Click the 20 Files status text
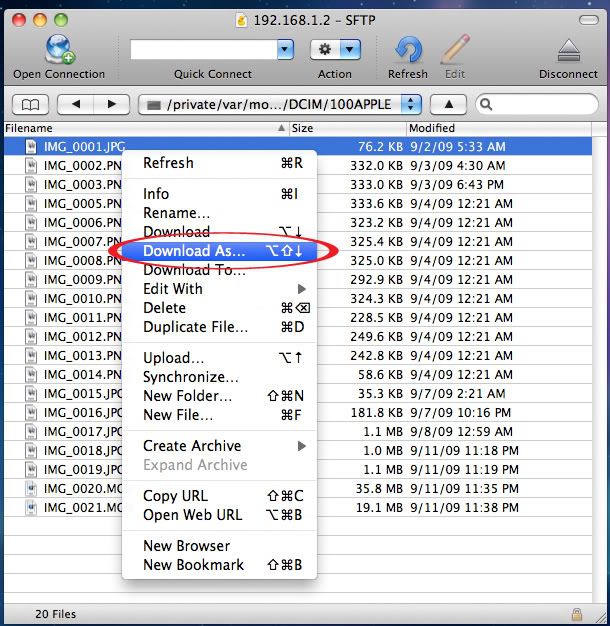The width and height of the screenshot is (610, 626). click(55, 614)
